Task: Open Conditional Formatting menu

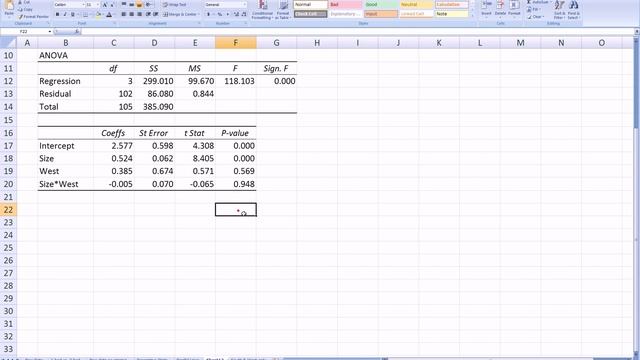Action: pyautogui.click(x=262, y=10)
